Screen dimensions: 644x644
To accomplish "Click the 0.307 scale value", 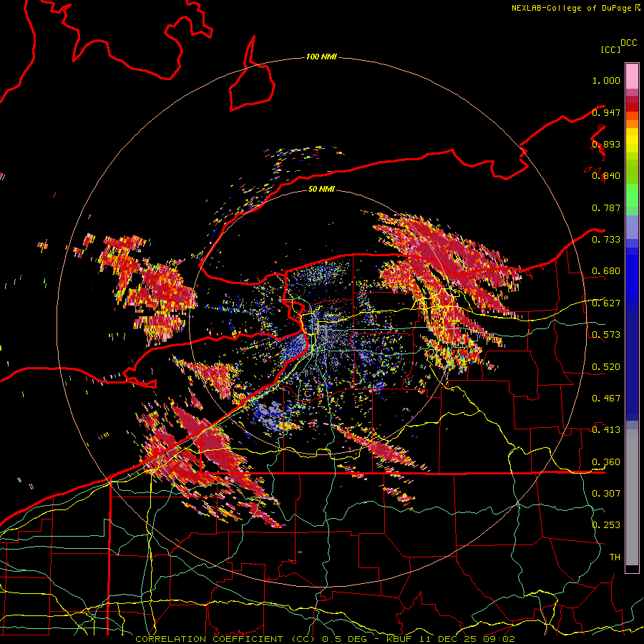I will pyautogui.click(x=606, y=493).
